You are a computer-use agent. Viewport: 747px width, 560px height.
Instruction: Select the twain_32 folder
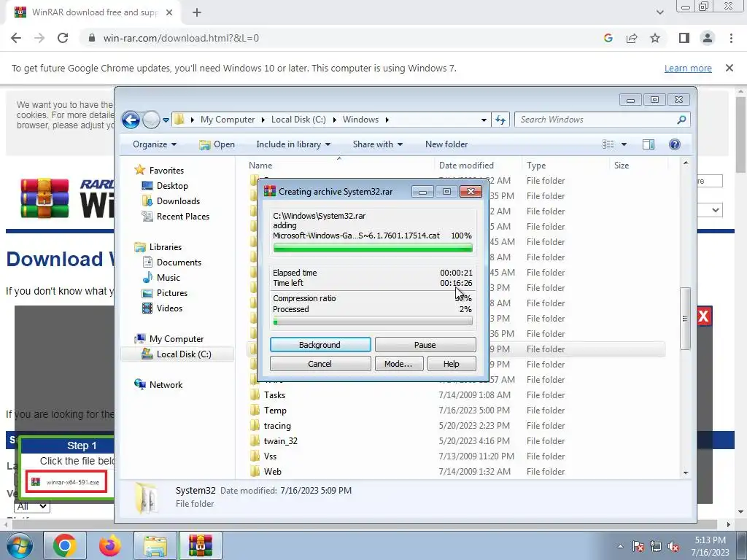tap(280, 441)
